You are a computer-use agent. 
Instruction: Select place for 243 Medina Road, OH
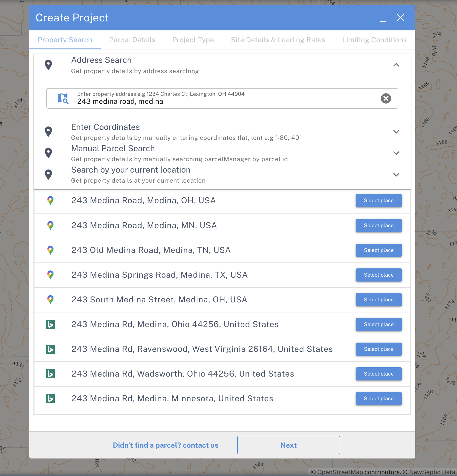point(379,201)
